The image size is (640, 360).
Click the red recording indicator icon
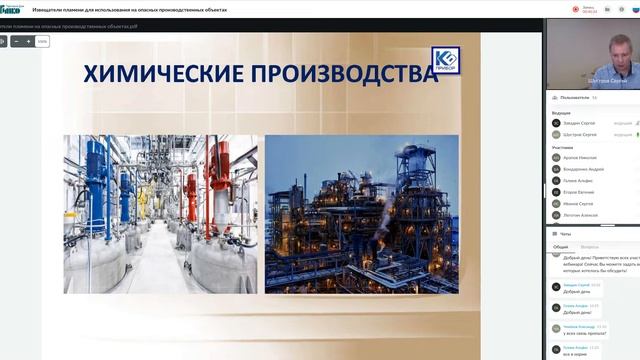tap(576, 9)
